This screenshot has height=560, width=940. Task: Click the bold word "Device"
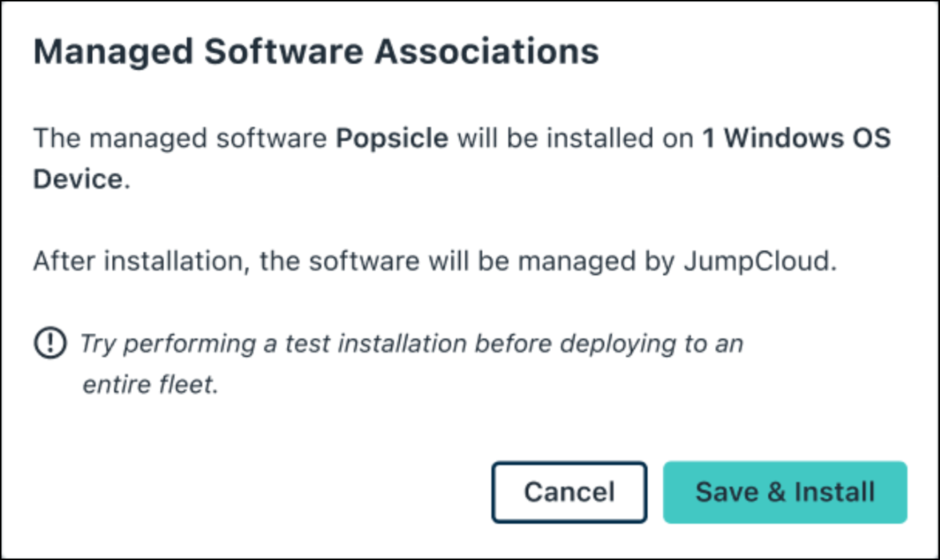(x=78, y=179)
